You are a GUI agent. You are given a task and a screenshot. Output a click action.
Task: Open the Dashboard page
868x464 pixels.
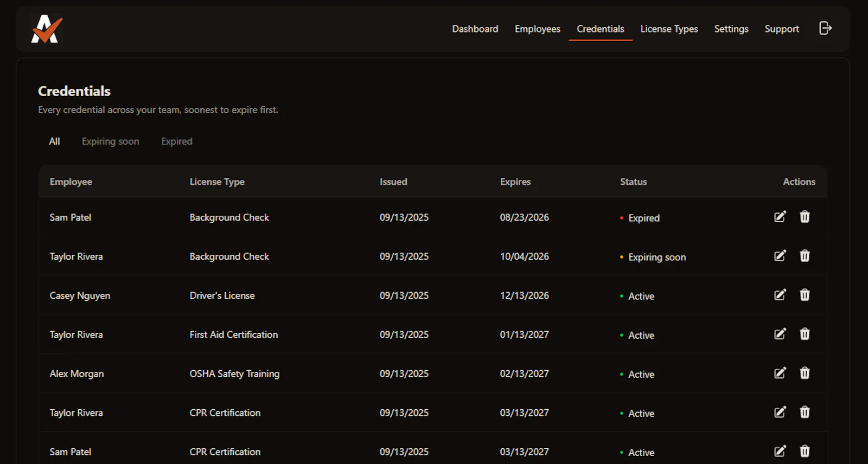(x=475, y=29)
